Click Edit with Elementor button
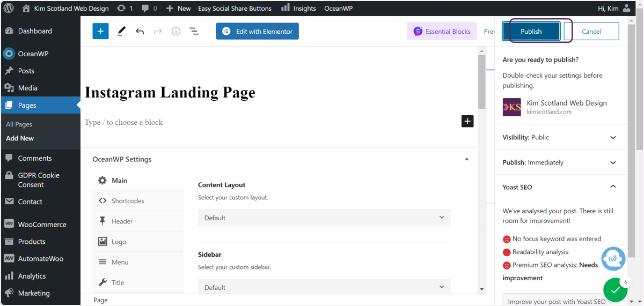The image size is (644, 306). click(258, 31)
